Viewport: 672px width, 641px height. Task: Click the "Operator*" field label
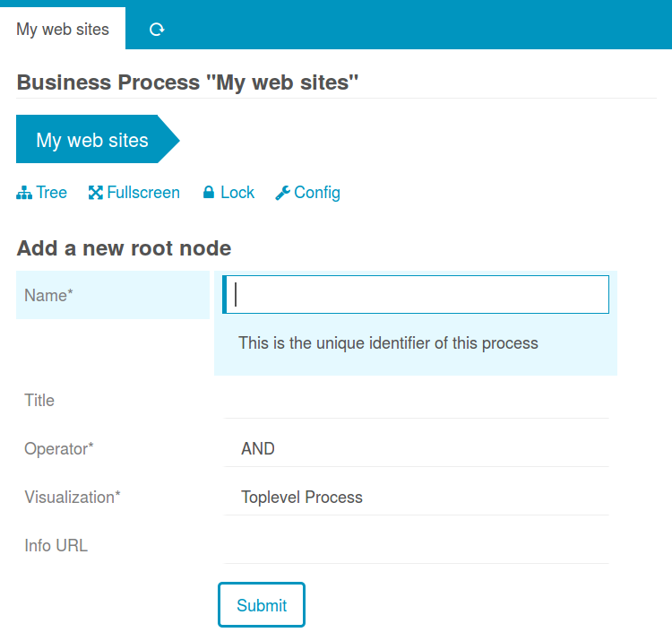58,449
